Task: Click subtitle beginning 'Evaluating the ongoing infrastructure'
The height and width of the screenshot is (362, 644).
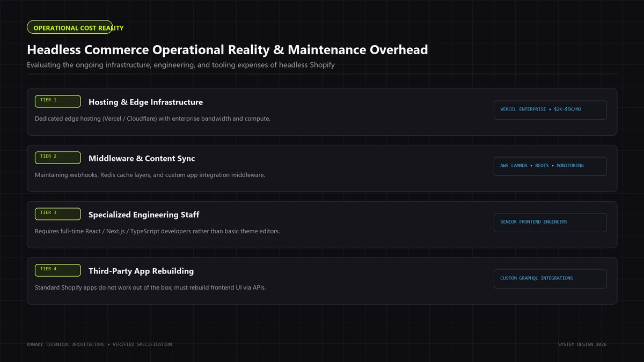Action: coord(181,65)
